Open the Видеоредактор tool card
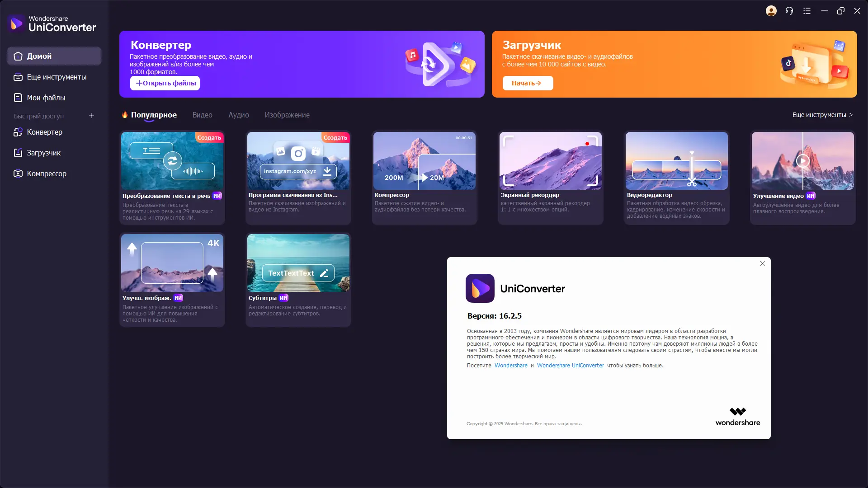Screen dimensions: 868x488 676,177
